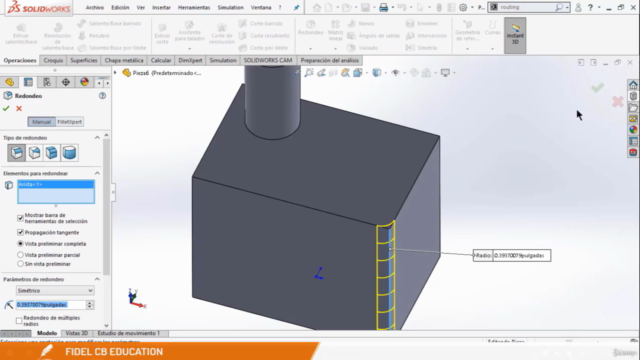Click the Ángulo de salida button
Screen dimensions: 640x360
[x=373, y=36]
